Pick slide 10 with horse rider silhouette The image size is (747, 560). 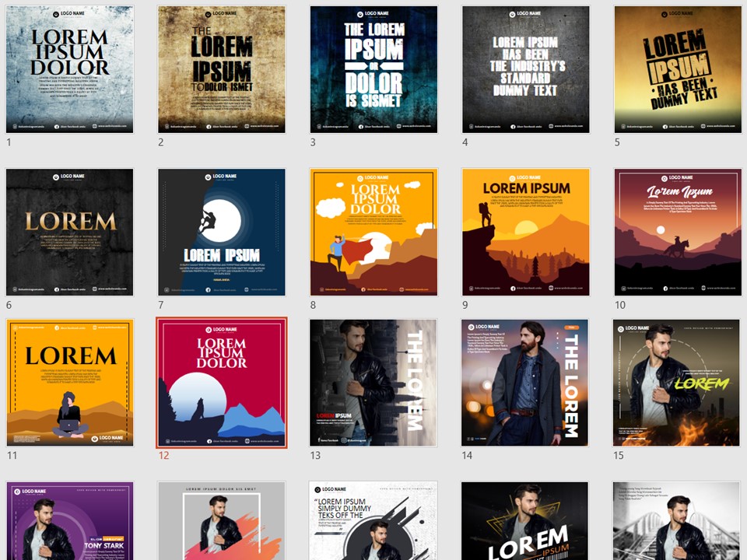click(x=677, y=232)
